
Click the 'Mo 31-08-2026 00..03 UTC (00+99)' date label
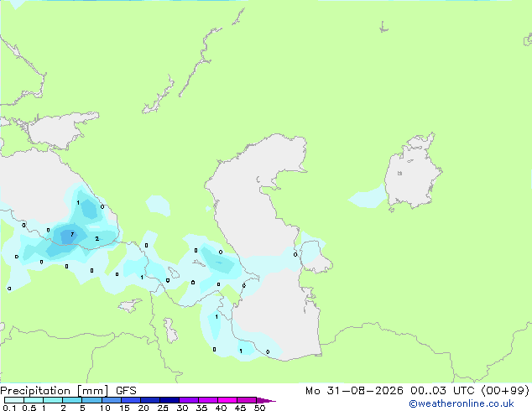[x=417, y=391]
